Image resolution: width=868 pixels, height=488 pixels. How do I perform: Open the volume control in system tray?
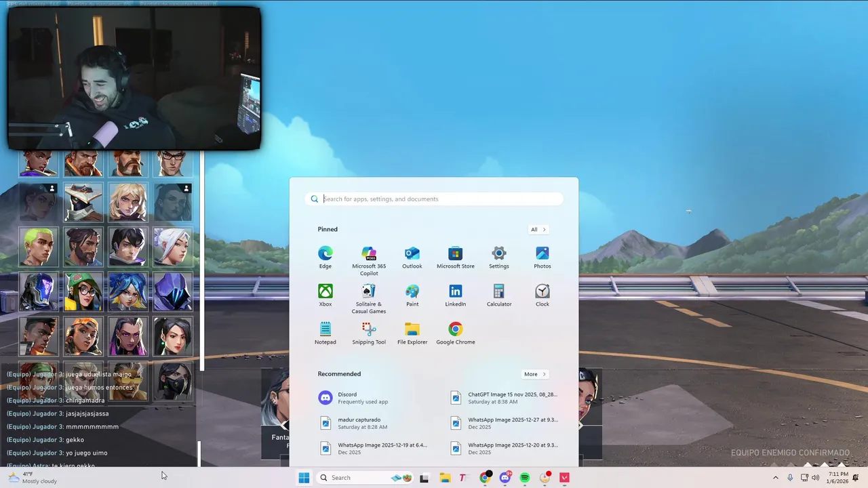click(x=816, y=478)
